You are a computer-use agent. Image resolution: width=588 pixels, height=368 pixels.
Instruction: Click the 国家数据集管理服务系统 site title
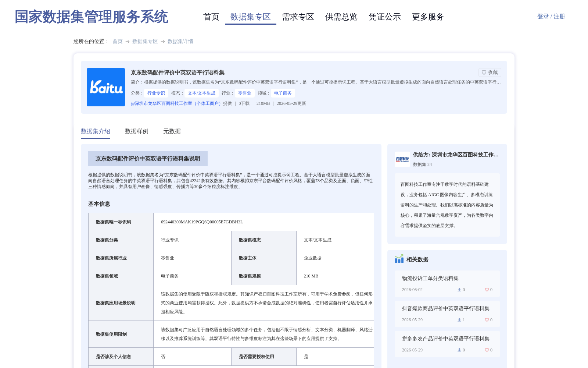pyautogui.click(x=92, y=17)
